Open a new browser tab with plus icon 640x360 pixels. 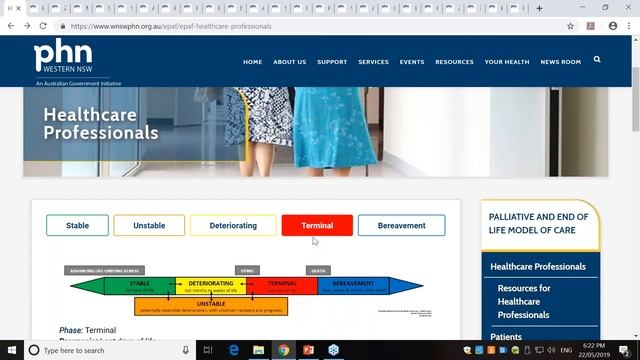tap(540, 8)
